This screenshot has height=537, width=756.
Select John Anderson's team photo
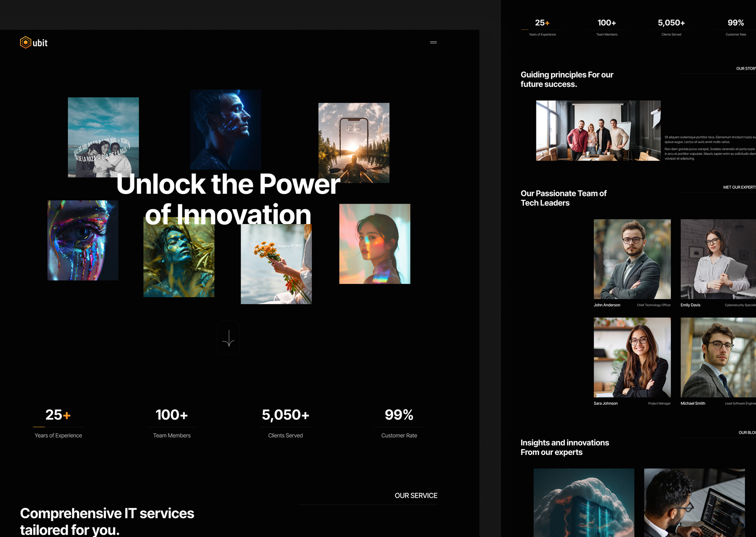point(632,259)
